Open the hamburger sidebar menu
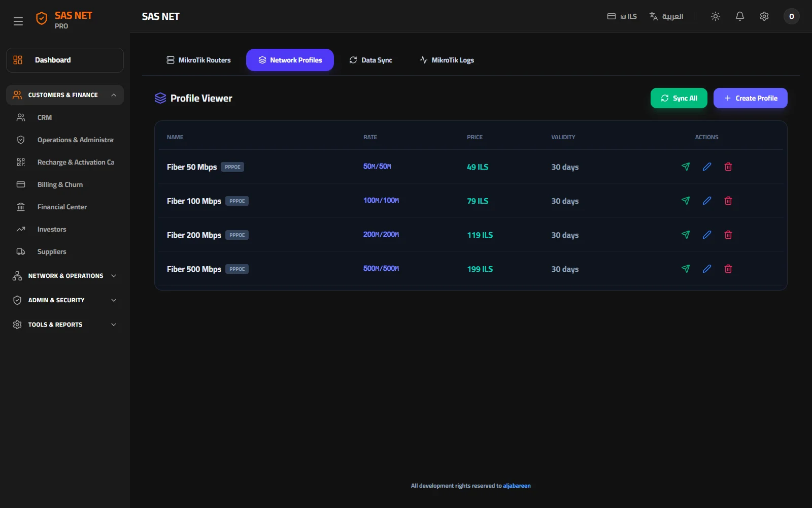This screenshot has height=508, width=812. tap(18, 21)
